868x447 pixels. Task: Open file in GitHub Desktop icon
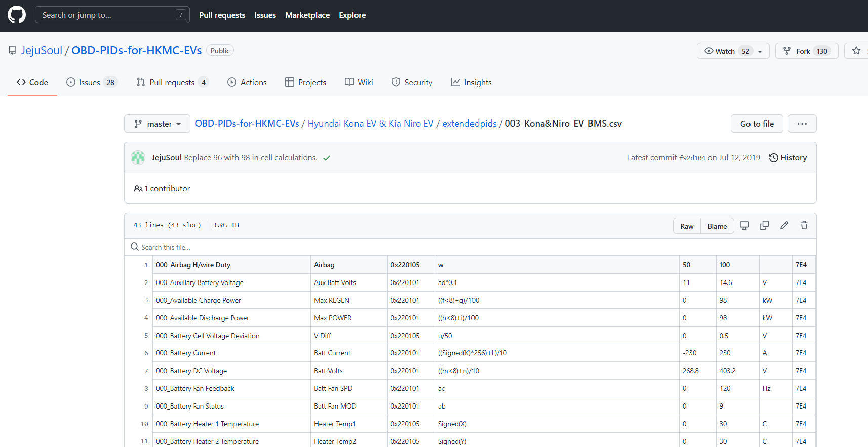(744, 226)
